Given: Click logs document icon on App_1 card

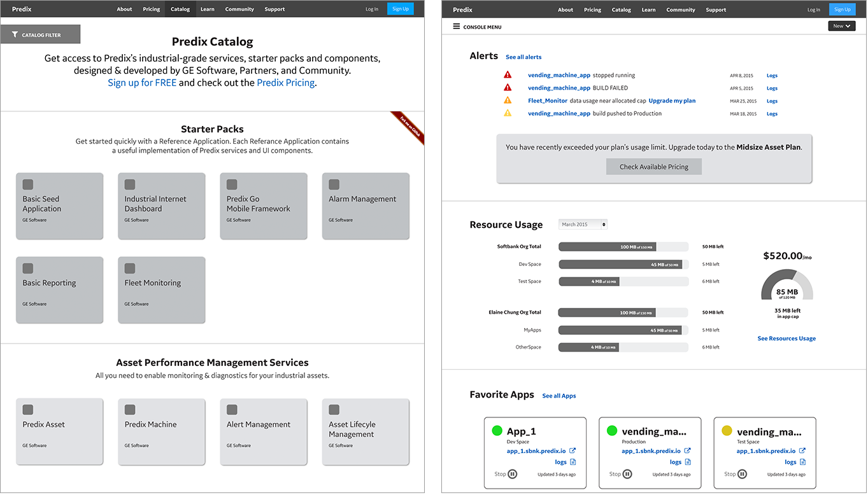Looking at the screenshot, I should coord(573,462).
